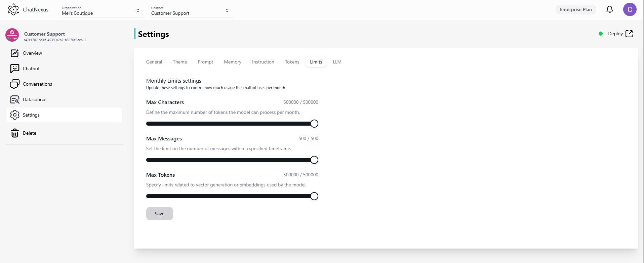Click the Monthly Limits settings heading
The image size is (644, 263).
174,81
